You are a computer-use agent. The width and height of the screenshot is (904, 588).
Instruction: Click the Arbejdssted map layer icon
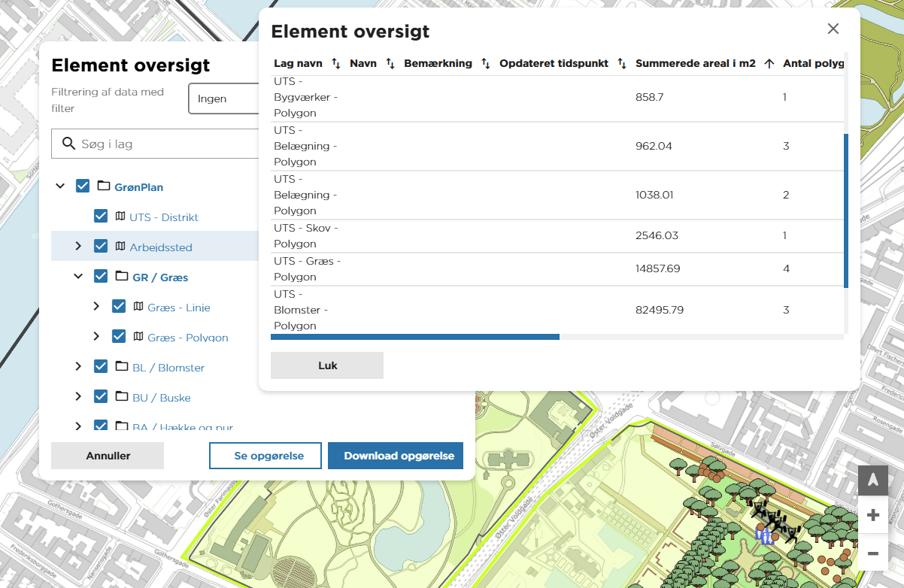[x=120, y=247]
